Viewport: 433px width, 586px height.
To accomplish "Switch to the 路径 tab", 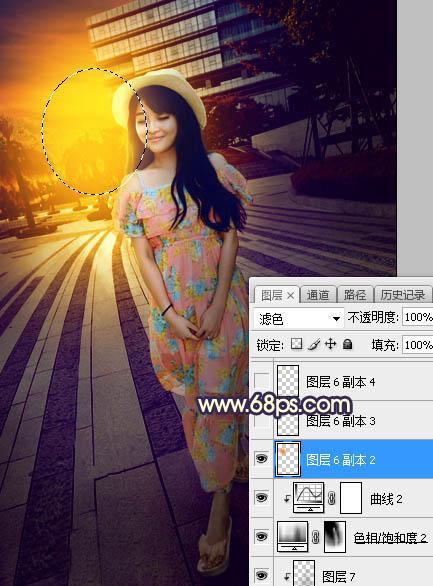I will click(x=355, y=295).
